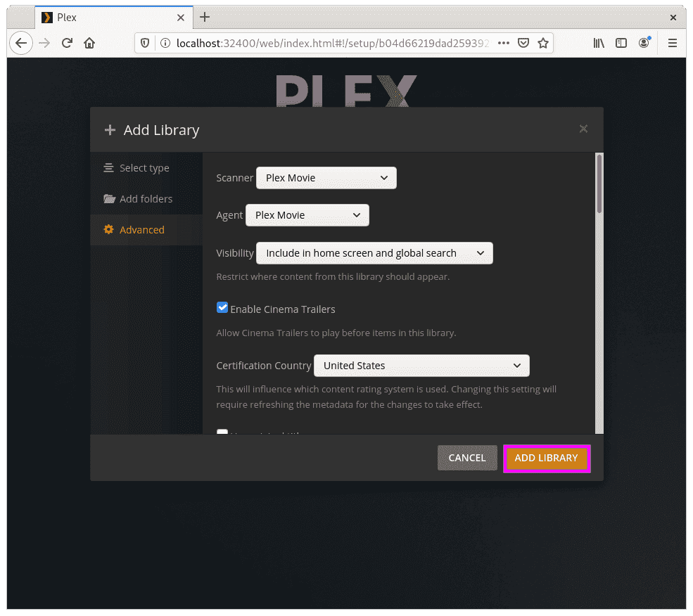
Task: Click the Pocket save icon
Action: [523, 43]
